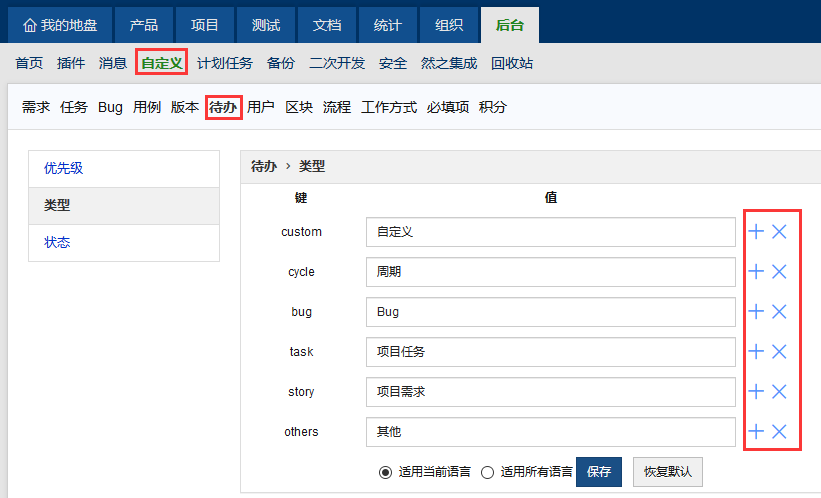Switch to the Bug customization section
This screenshot has height=498, width=821.
point(110,107)
